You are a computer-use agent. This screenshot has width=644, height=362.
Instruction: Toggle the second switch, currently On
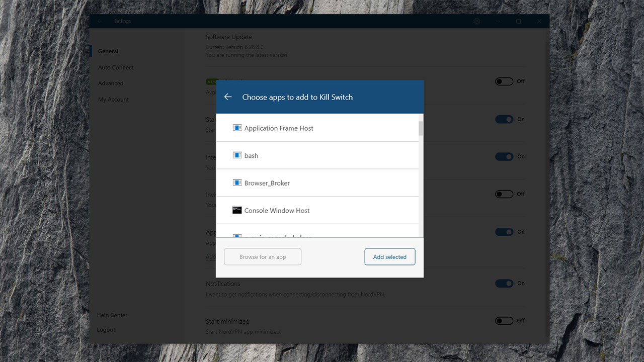[504, 119]
